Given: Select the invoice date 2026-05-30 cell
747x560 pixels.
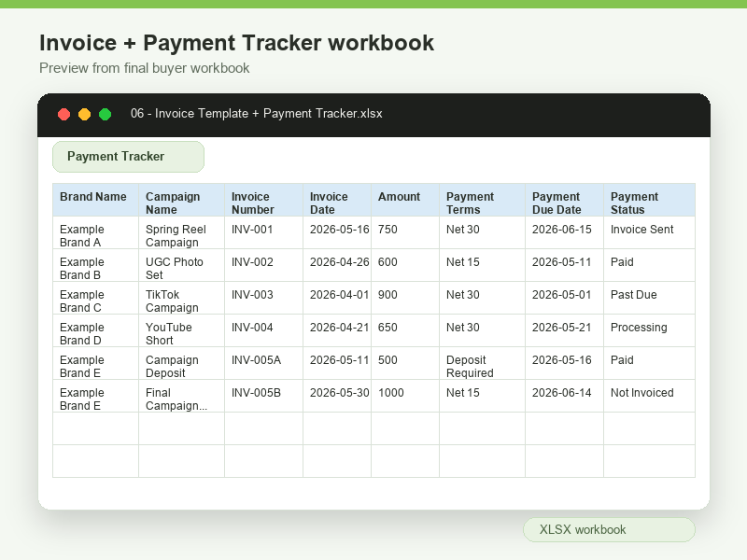Looking at the screenshot, I should [337, 396].
